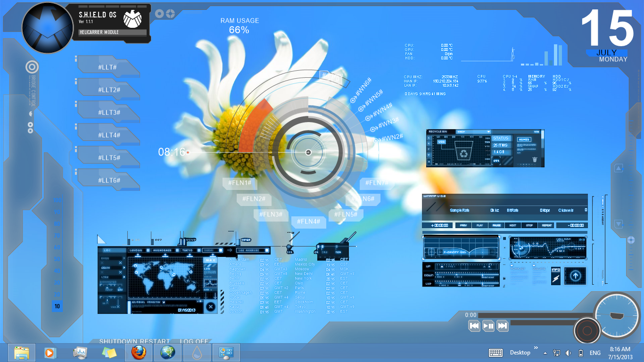Toggle the checkbox beside DUBAI in world clock
Screen dimensions: 644x362
tap(220, 250)
